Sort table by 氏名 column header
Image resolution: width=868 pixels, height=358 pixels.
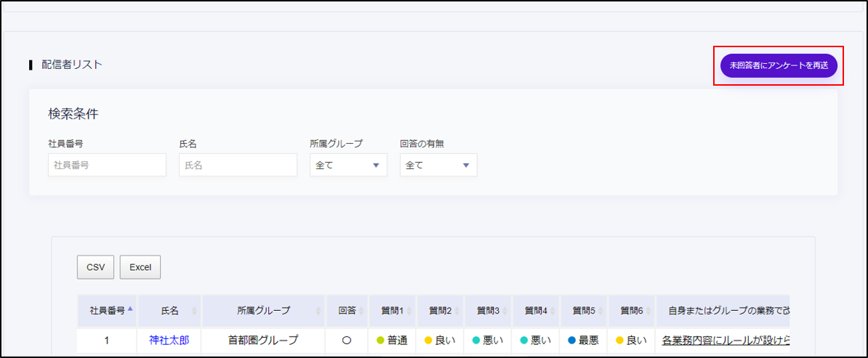[x=170, y=310]
